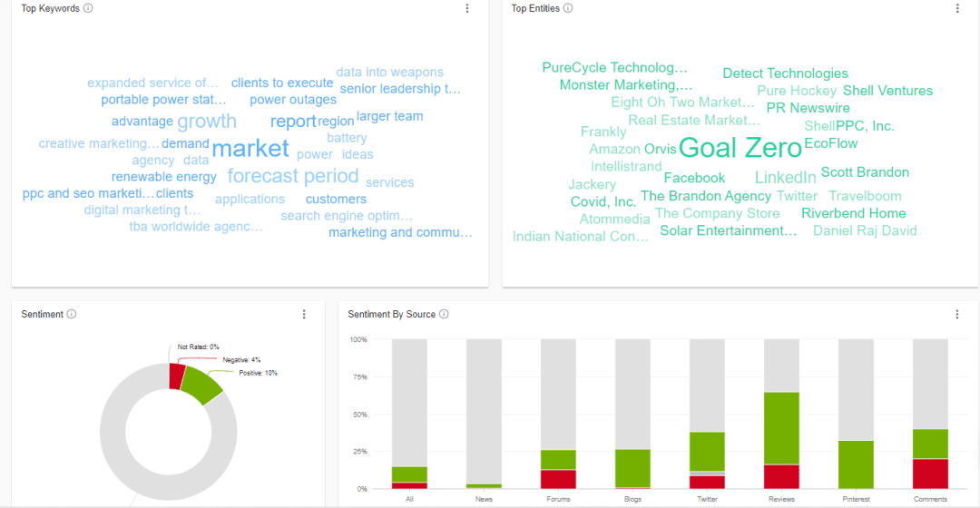Select entity 'Shell Ventures'
Image resolution: width=980 pixels, height=508 pixels.
(887, 92)
